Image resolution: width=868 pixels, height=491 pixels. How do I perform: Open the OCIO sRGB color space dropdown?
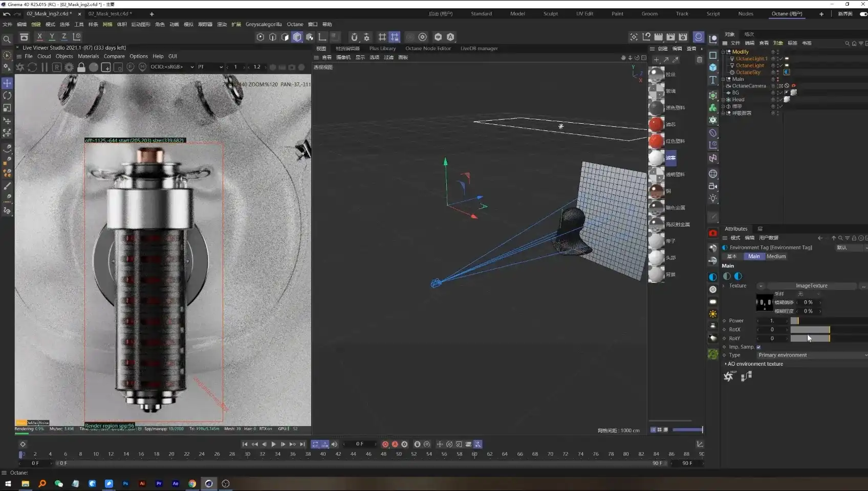[x=172, y=67]
